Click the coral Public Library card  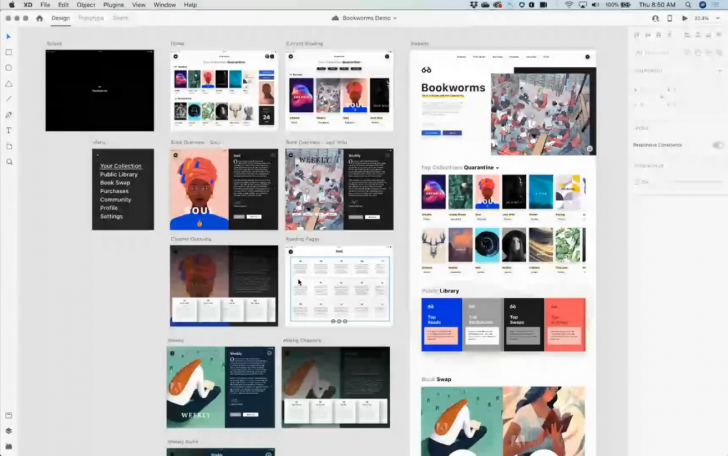point(565,325)
